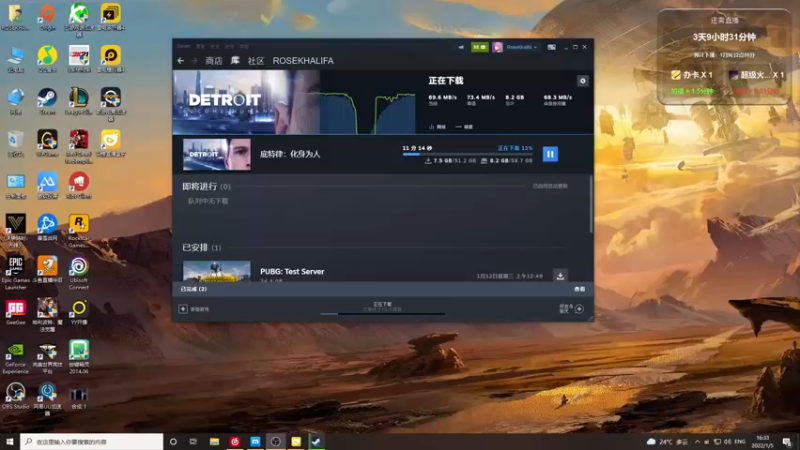Go back with the Steam back arrow
800x450 pixels.
(181, 61)
